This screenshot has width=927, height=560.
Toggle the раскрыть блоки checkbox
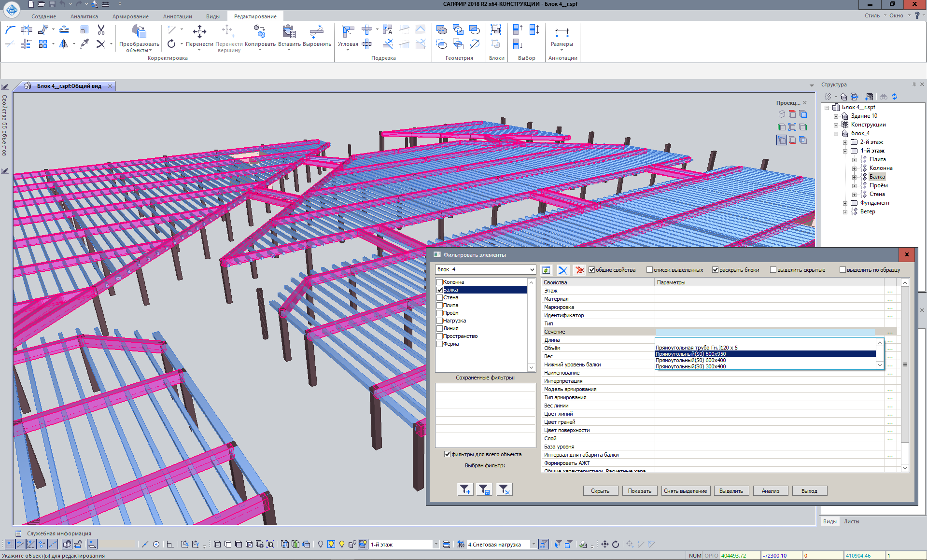click(x=716, y=270)
